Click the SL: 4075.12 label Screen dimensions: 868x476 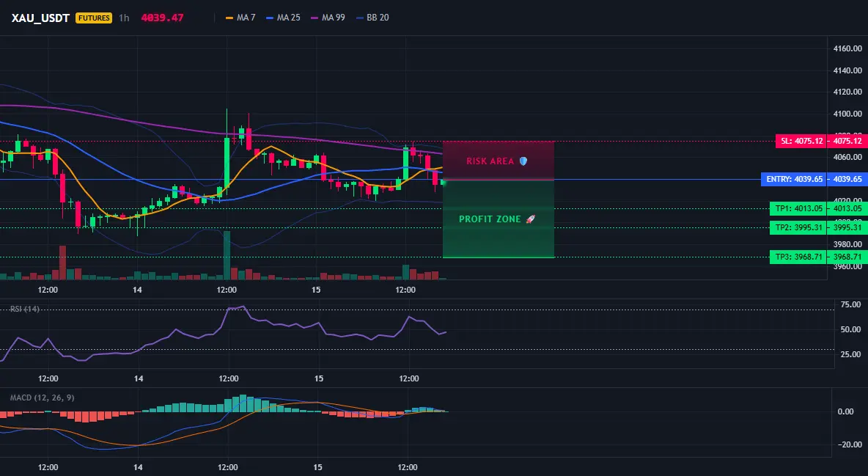[x=801, y=141]
